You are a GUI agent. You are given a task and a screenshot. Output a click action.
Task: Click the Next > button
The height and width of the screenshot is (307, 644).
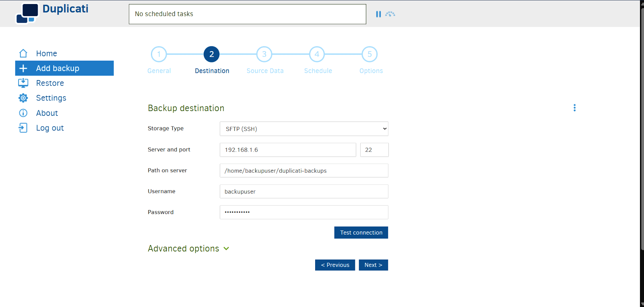point(373,265)
